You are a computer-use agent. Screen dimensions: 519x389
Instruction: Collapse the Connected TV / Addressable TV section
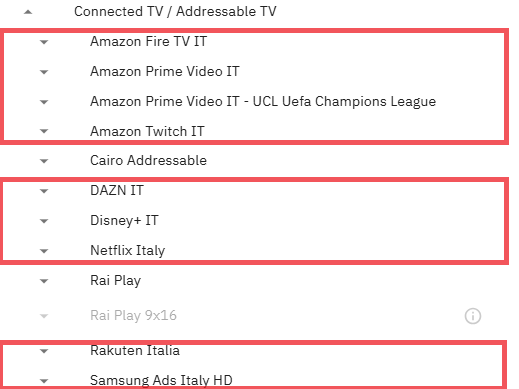(x=28, y=12)
